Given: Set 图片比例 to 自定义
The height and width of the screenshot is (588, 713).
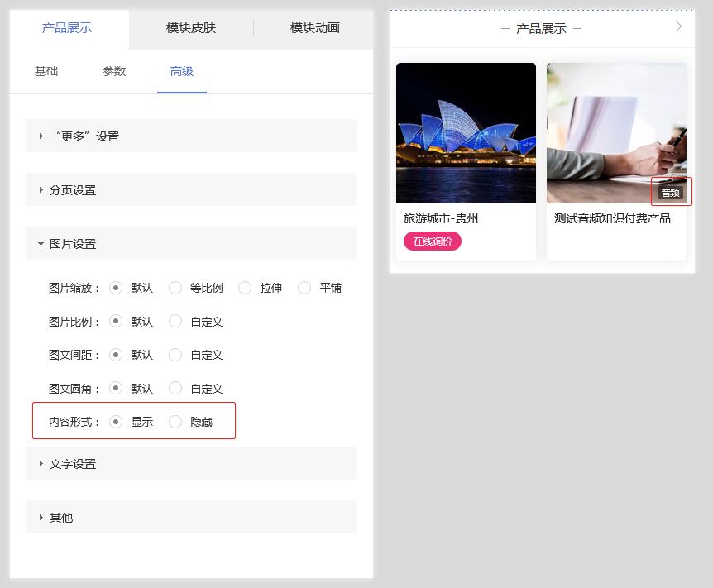Looking at the screenshot, I should click(x=175, y=322).
